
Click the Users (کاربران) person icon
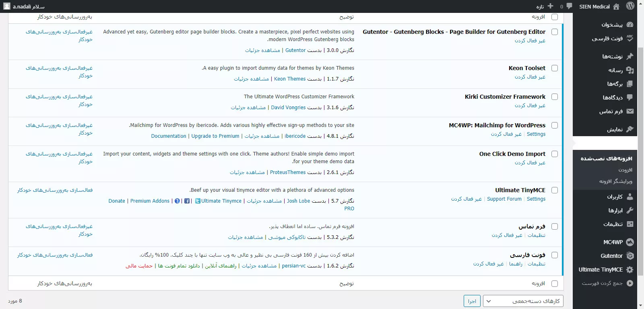[x=630, y=197]
